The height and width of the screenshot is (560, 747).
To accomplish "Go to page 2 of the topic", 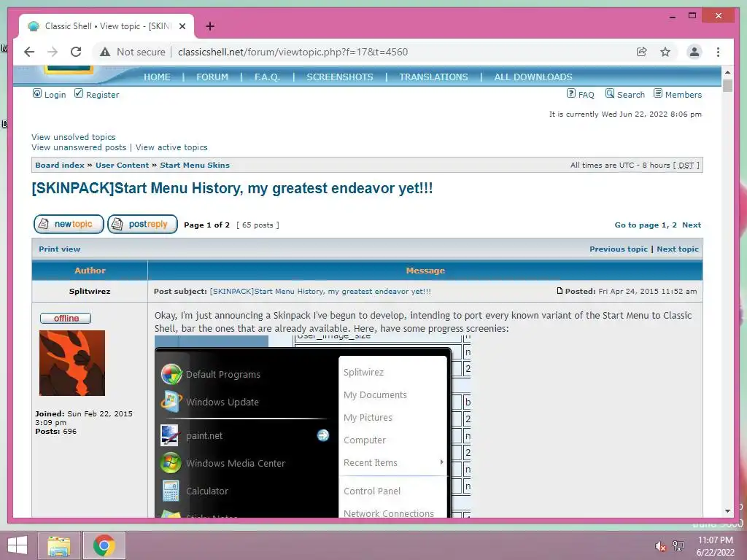I will (674, 225).
